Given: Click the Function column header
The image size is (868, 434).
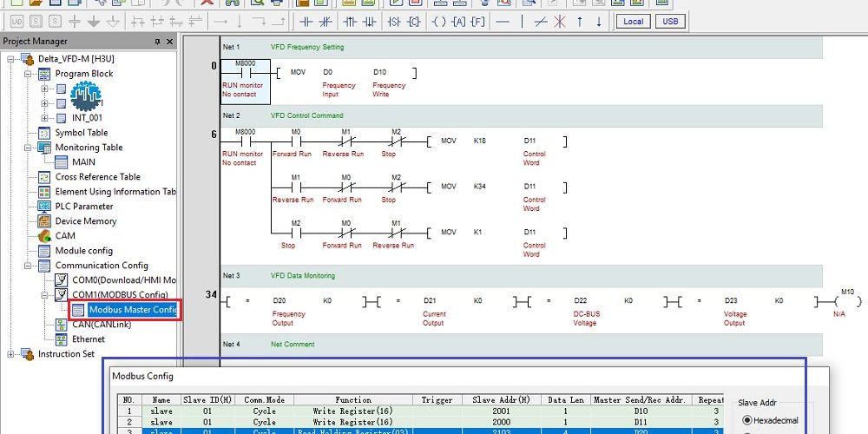Looking at the screenshot, I should (353, 399).
